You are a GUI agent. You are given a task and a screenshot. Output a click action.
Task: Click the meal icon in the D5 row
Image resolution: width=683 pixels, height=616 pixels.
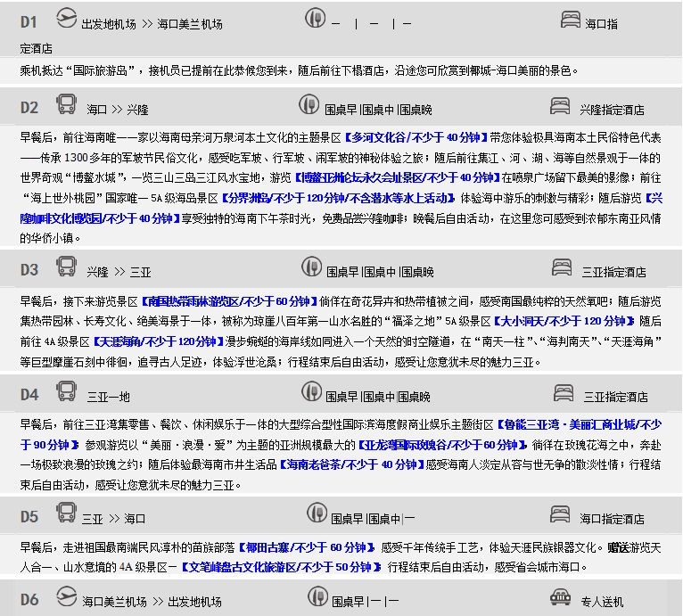point(317,513)
